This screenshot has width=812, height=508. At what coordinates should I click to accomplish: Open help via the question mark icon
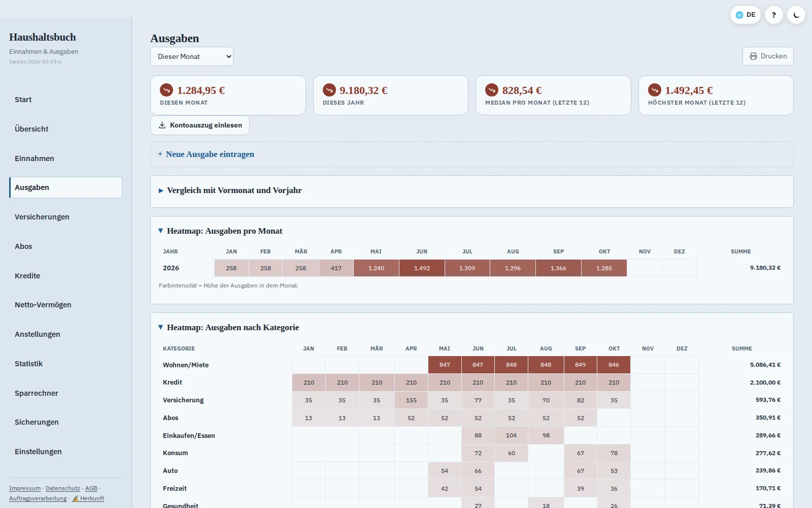click(774, 15)
